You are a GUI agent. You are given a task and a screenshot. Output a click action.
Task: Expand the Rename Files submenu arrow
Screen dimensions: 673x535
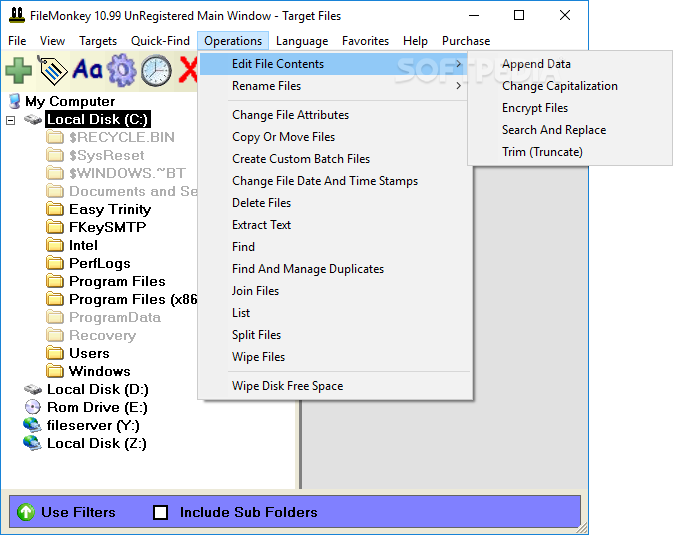[458, 86]
